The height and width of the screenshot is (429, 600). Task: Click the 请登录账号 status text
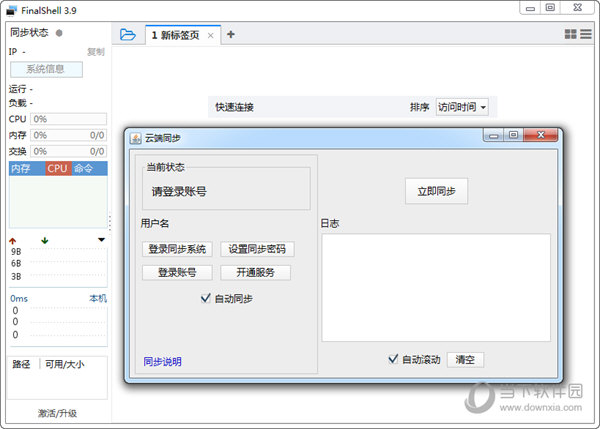point(179,191)
